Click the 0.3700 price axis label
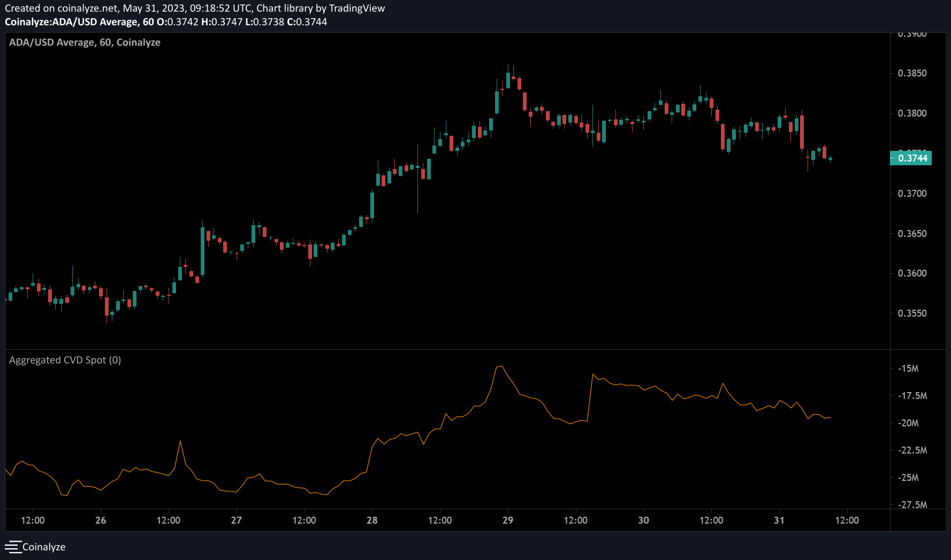951x560 pixels. 912,194
